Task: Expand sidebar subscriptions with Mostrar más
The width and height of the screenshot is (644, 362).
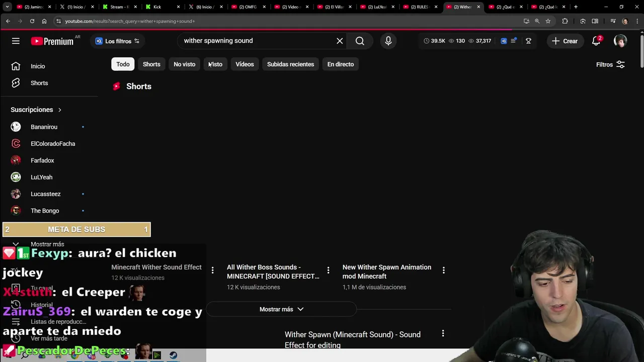Action: coord(47,244)
